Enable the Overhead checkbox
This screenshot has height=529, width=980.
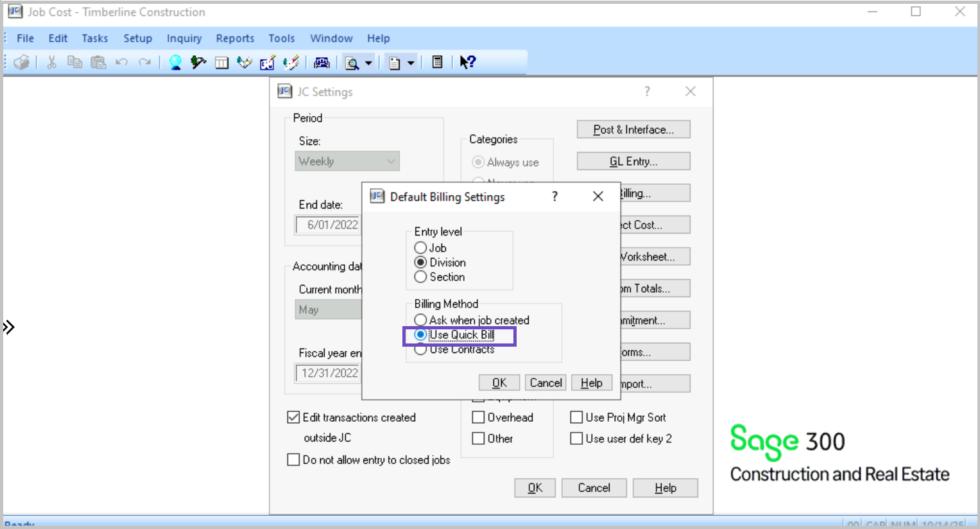coord(478,417)
